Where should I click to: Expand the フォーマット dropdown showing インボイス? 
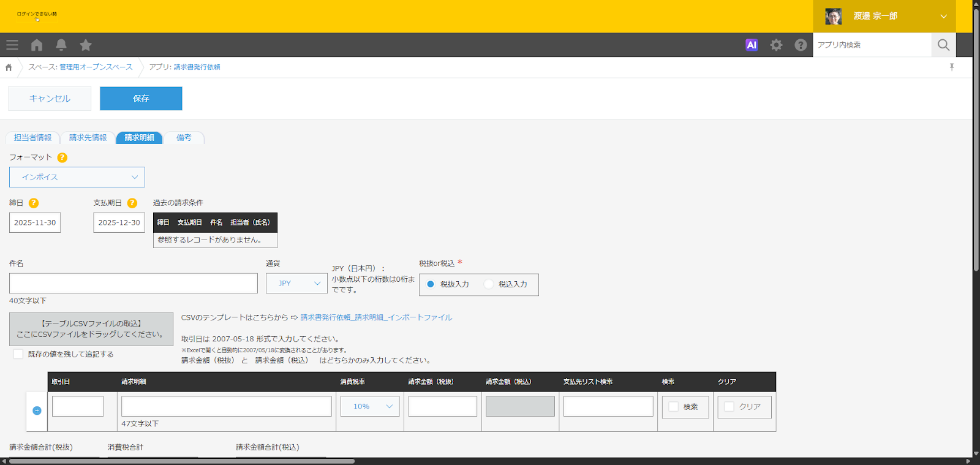[77, 177]
